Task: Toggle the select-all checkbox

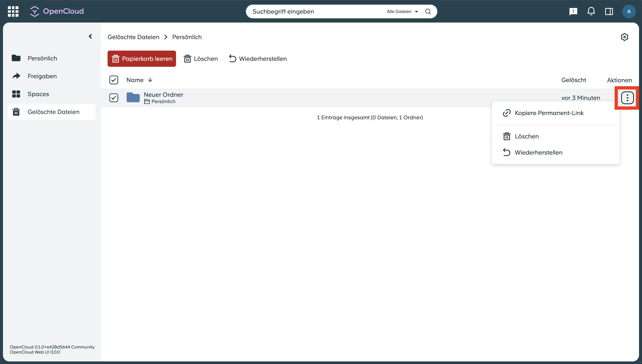Action: (x=114, y=80)
